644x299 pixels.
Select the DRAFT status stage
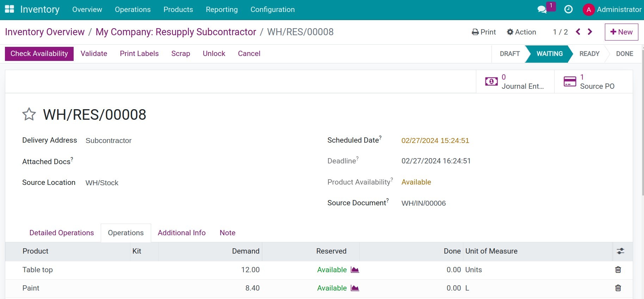click(x=510, y=54)
